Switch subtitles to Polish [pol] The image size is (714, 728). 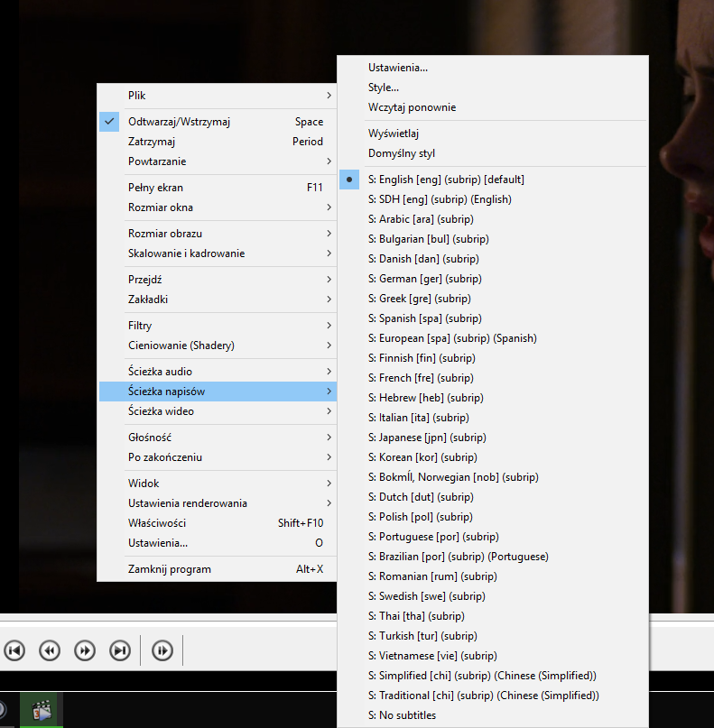[x=420, y=517]
